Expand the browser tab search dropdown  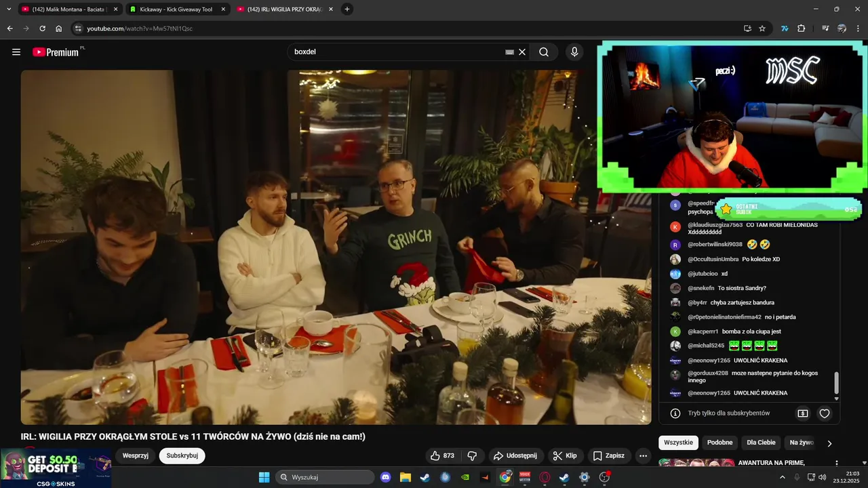pyautogui.click(x=8, y=9)
